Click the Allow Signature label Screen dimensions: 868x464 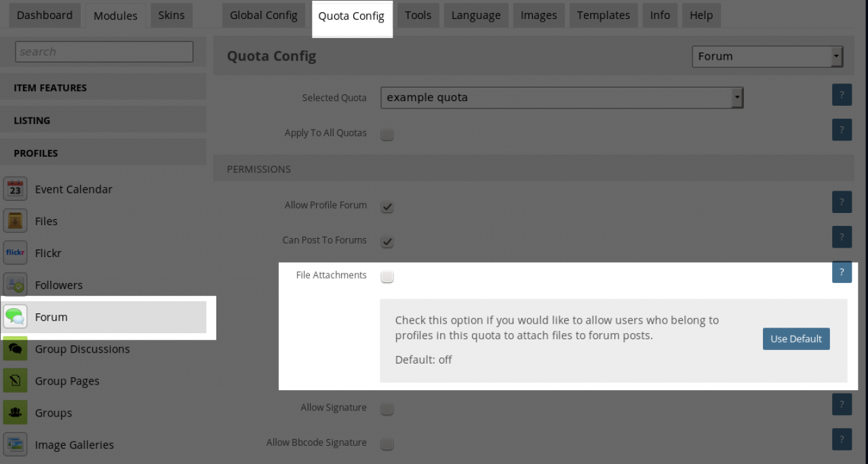pos(334,408)
